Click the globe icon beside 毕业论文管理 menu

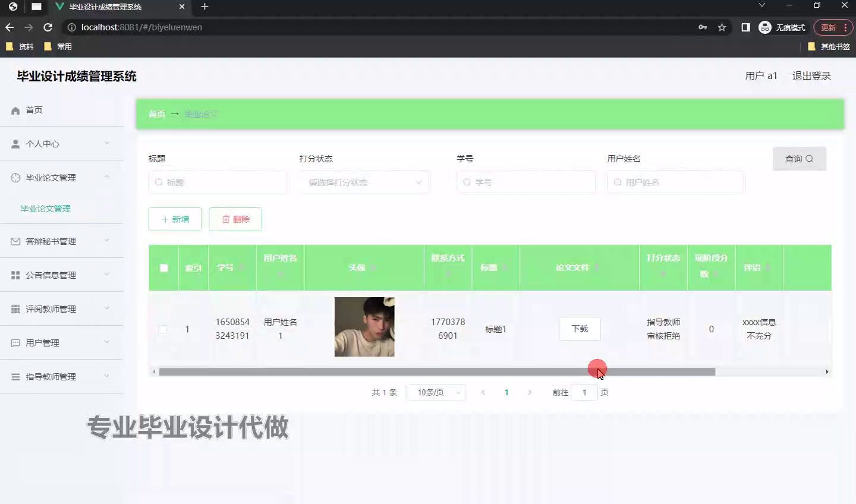15,178
